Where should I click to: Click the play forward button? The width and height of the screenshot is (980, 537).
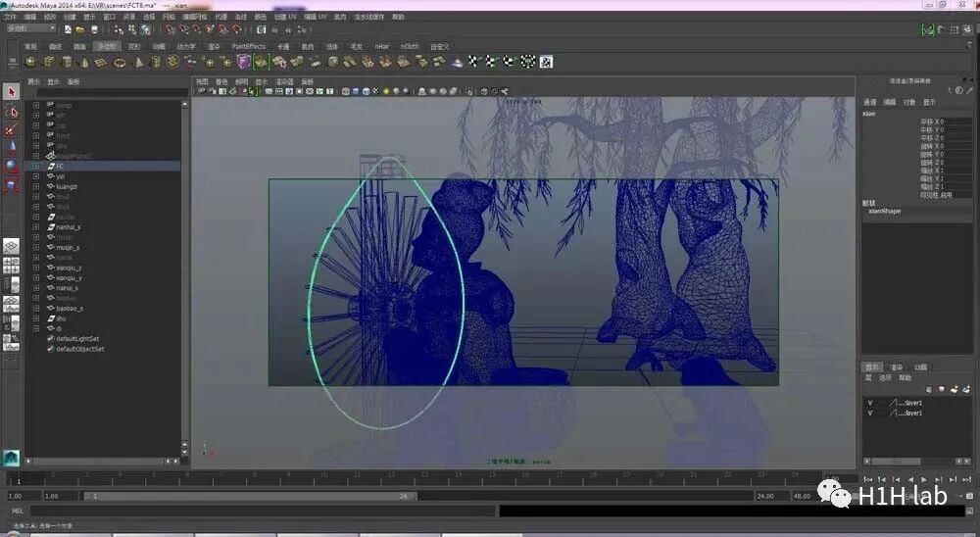coord(924,479)
